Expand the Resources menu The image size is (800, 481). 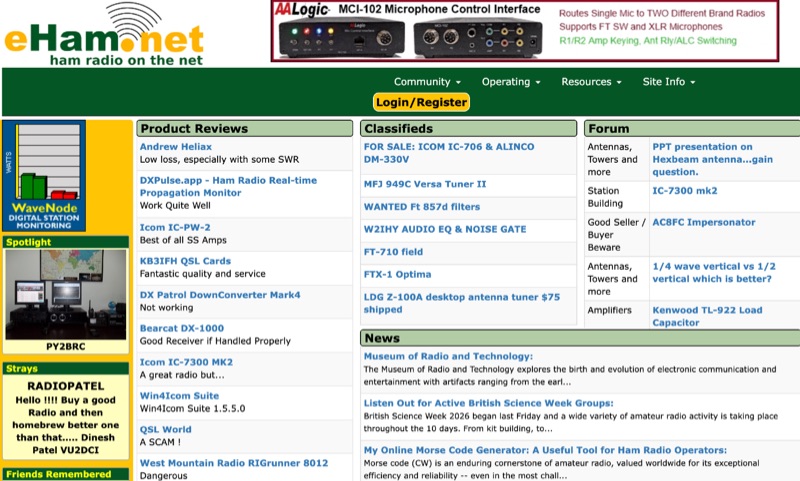click(591, 82)
